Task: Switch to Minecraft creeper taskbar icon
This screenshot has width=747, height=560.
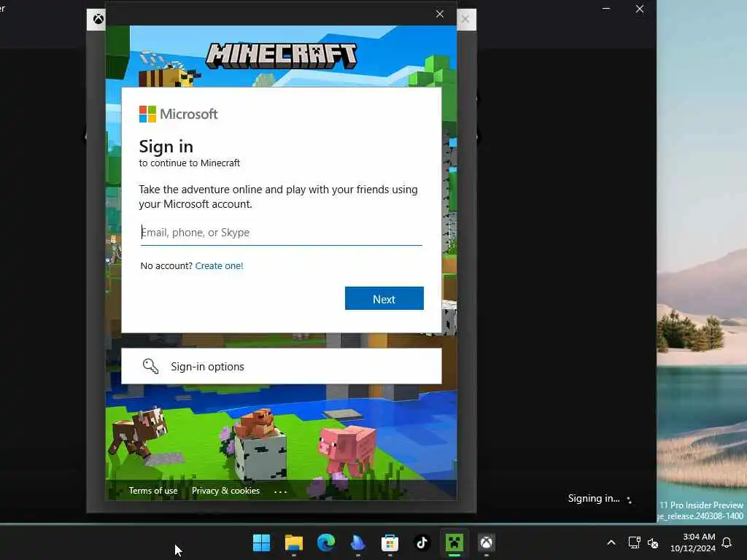Action: point(454,542)
